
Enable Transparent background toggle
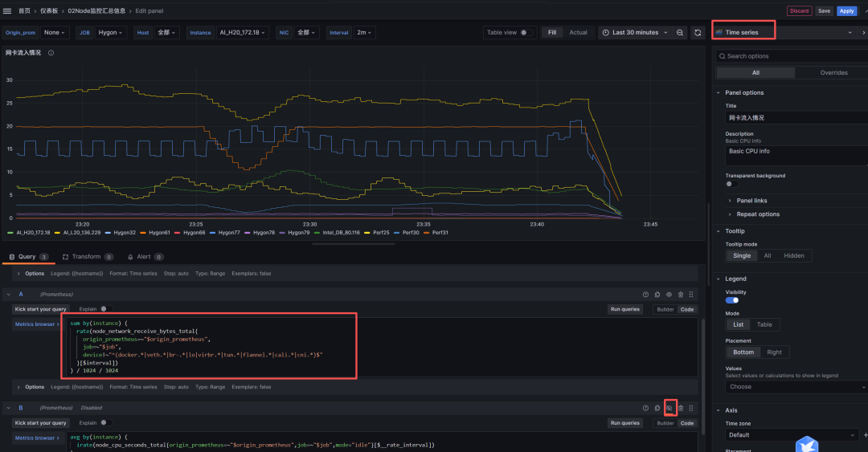(x=732, y=184)
